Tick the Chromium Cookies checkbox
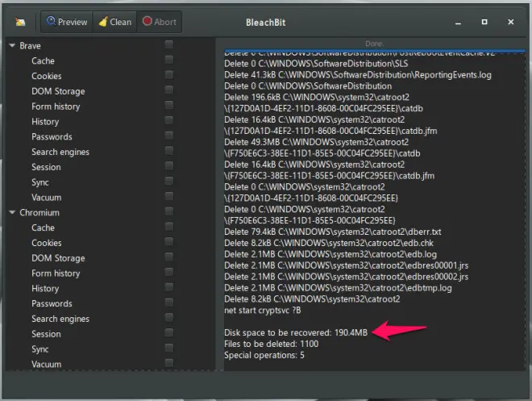Image resolution: width=532 pixels, height=401 pixels. point(169,241)
